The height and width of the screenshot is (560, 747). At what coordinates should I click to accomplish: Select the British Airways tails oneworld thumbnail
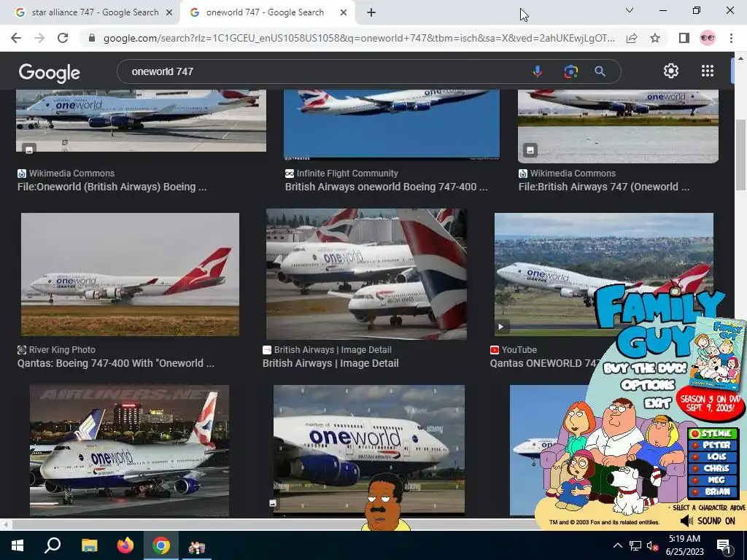[366, 274]
